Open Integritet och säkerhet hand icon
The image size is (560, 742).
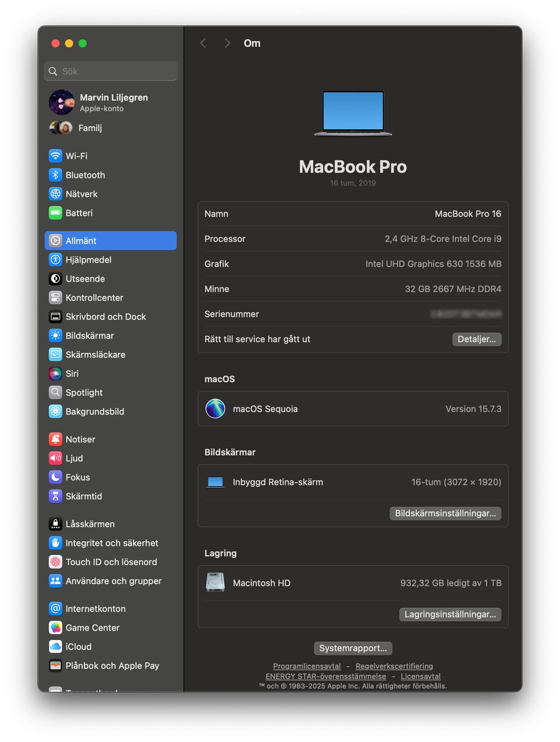pos(55,543)
